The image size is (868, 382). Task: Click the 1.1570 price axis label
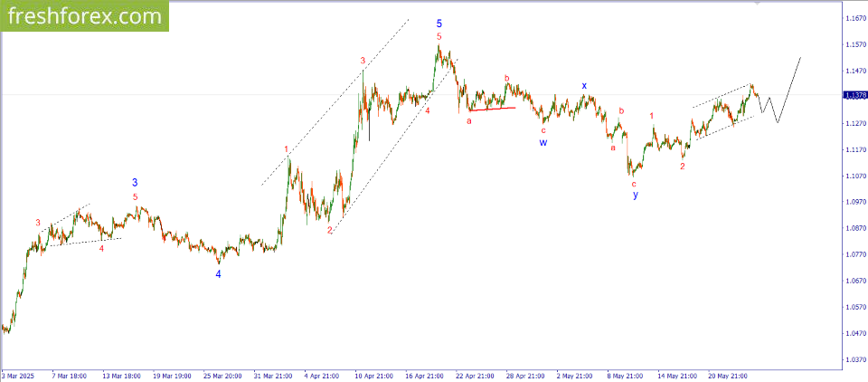click(x=856, y=44)
